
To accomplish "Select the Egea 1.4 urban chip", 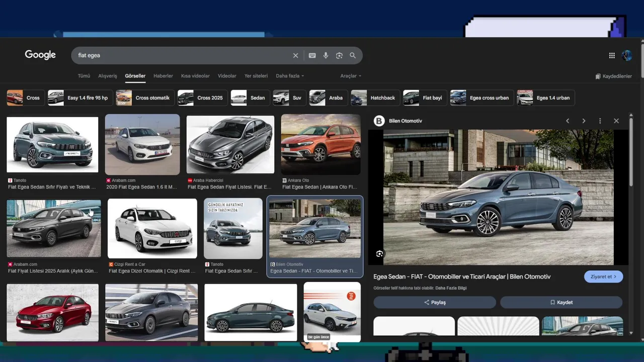I will [545, 98].
